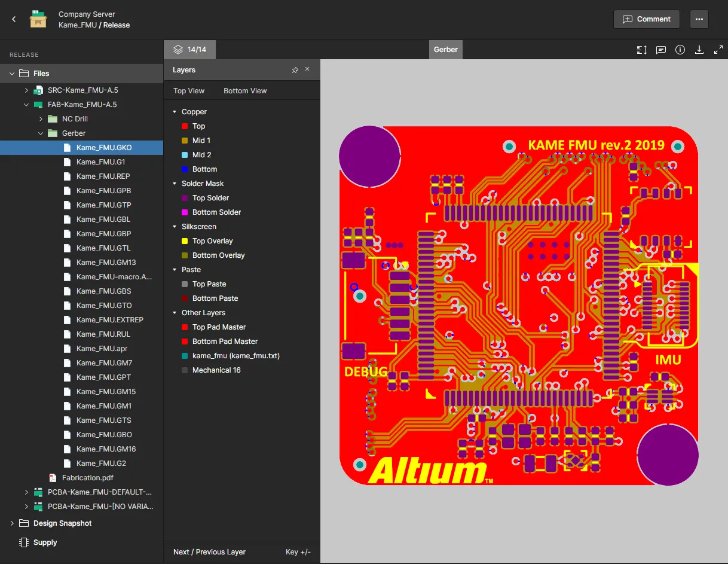Expand the Design Snapshot section
The height and width of the screenshot is (564, 728).
point(12,523)
